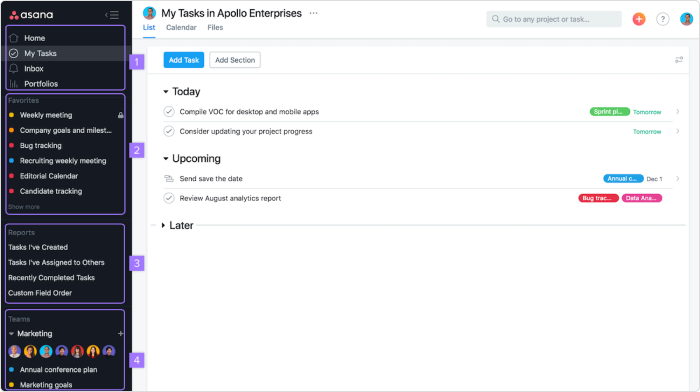Mark Review August analytics report complete
Image resolution: width=700 pixels, height=392 pixels.
click(x=169, y=198)
